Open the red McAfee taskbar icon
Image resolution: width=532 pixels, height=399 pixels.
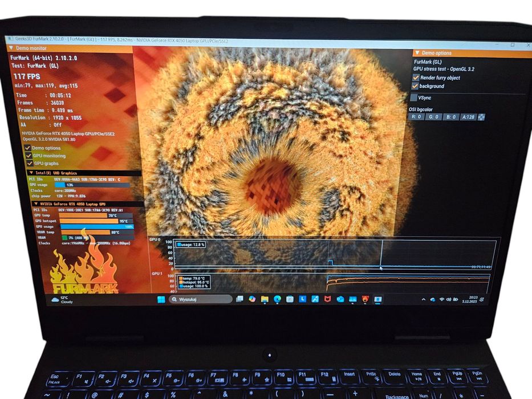click(x=327, y=299)
